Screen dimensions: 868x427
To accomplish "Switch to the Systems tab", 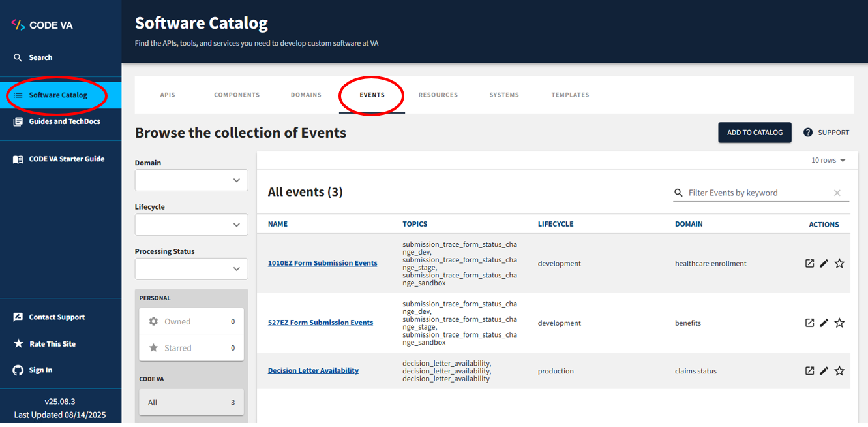I will coord(504,95).
